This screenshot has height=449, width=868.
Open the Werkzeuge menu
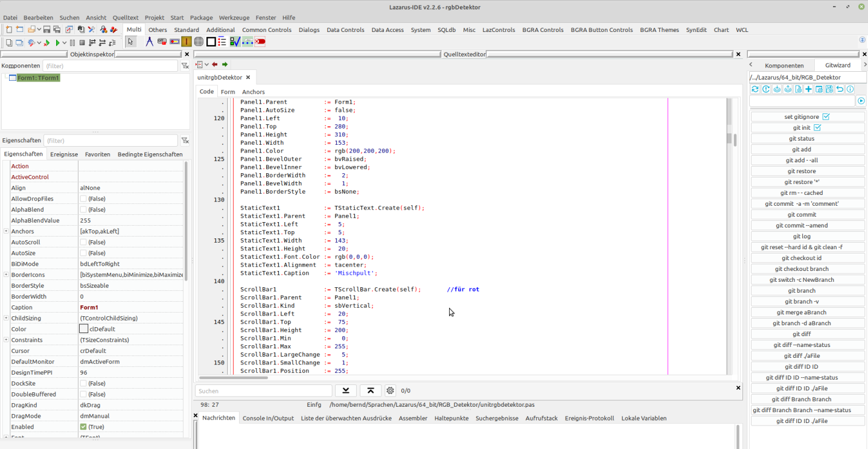[x=234, y=18]
